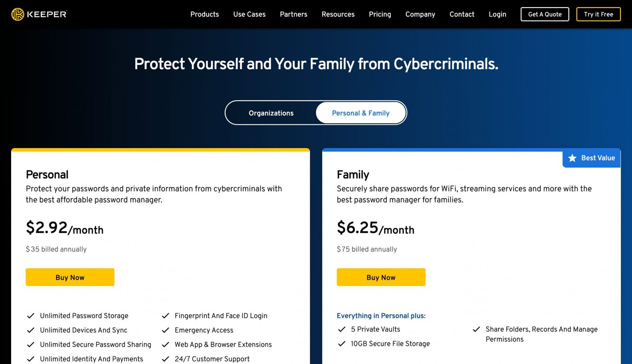Click the Best Value star icon

point(572,158)
